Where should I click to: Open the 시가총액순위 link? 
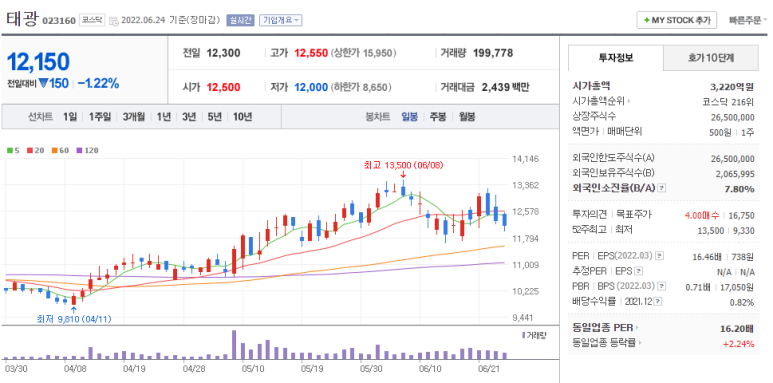(x=602, y=101)
